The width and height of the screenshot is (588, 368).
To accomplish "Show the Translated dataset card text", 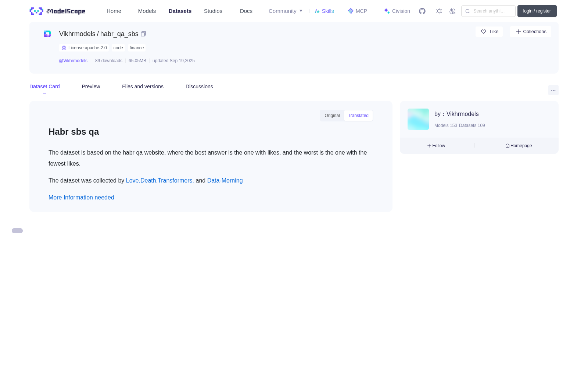I will tap(358, 116).
